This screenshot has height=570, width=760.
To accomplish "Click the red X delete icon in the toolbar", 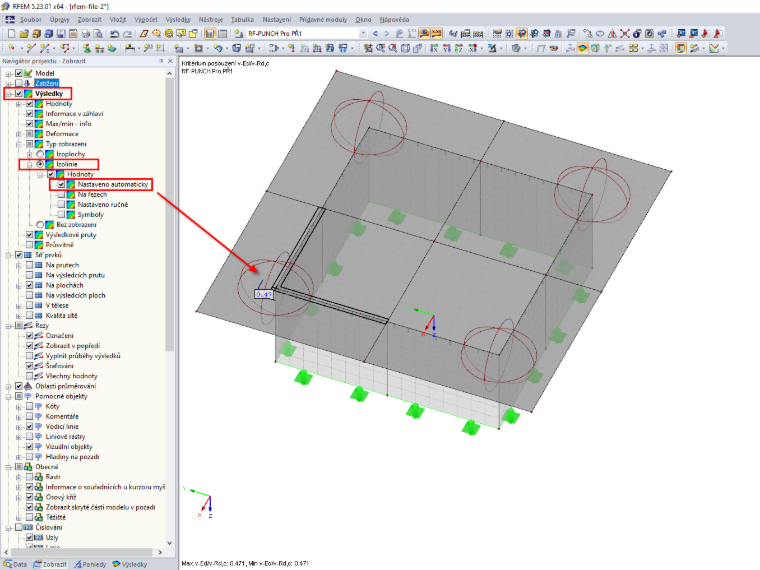I will [625, 33].
